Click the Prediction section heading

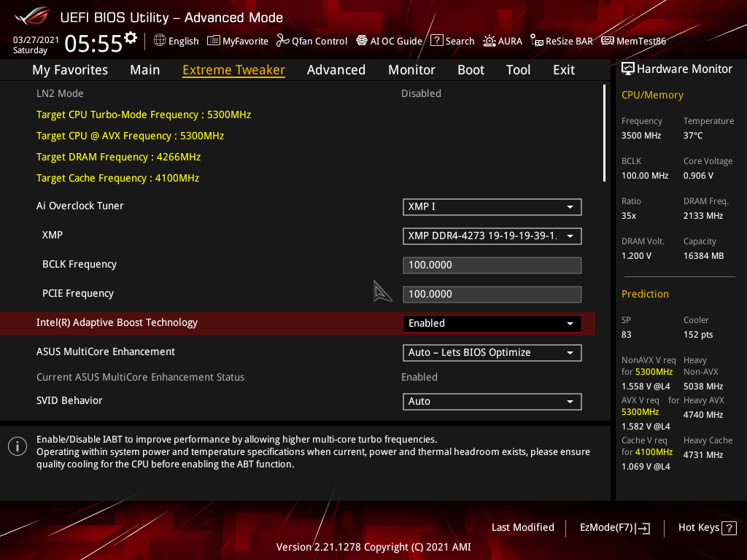(x=645, y=294)
